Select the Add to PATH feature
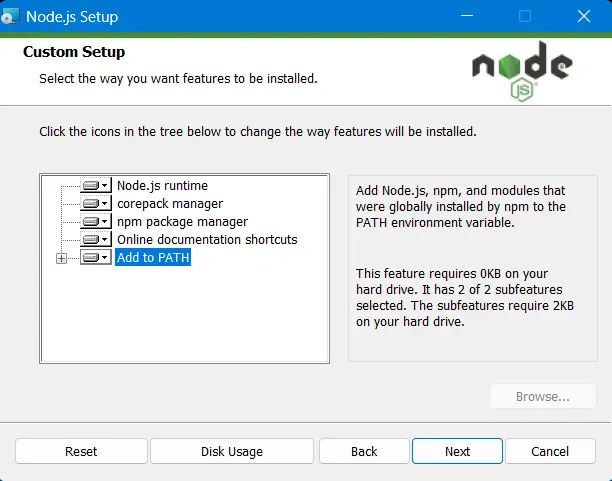This screenshot has height=481, width=612. 153,257
